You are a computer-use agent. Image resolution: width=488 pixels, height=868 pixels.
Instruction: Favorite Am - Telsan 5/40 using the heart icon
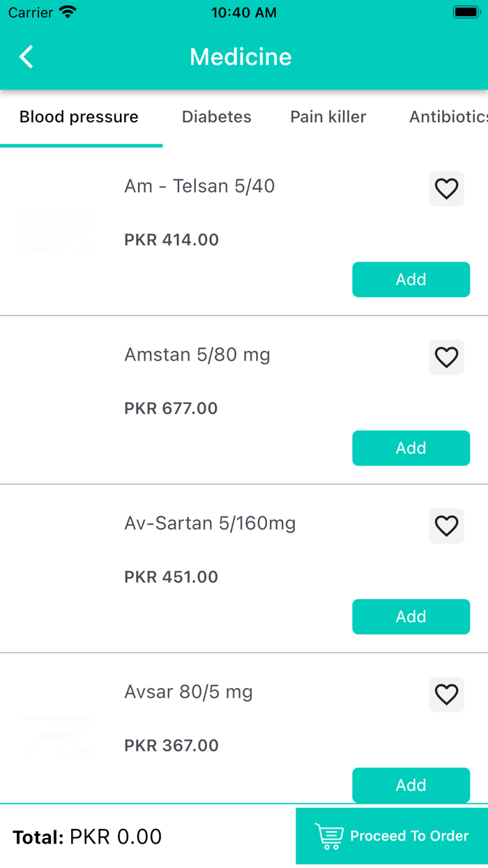pyautogui.click(x=446, y=188)
